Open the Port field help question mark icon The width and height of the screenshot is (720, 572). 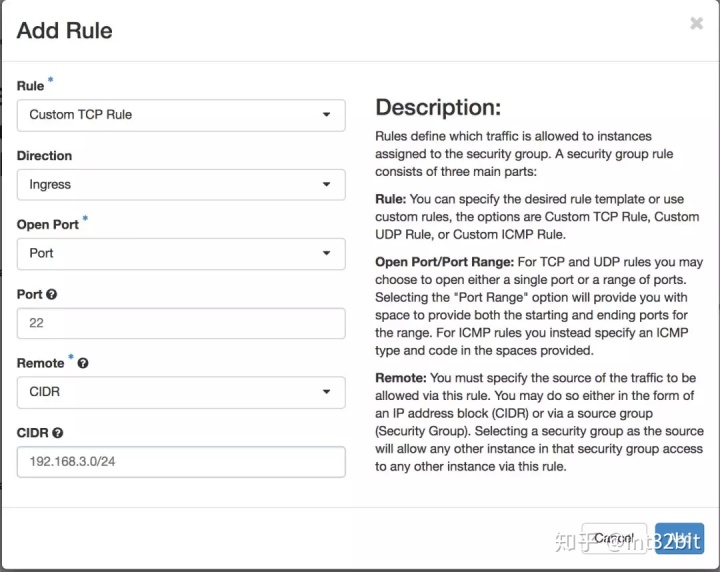(x=51, y=295)
